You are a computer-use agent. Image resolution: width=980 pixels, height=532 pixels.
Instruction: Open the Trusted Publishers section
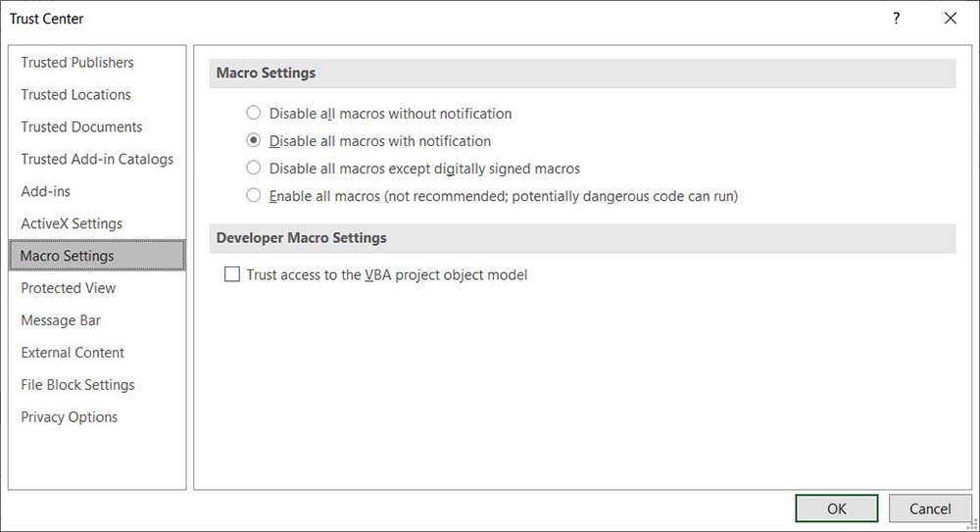coord(77,63)
